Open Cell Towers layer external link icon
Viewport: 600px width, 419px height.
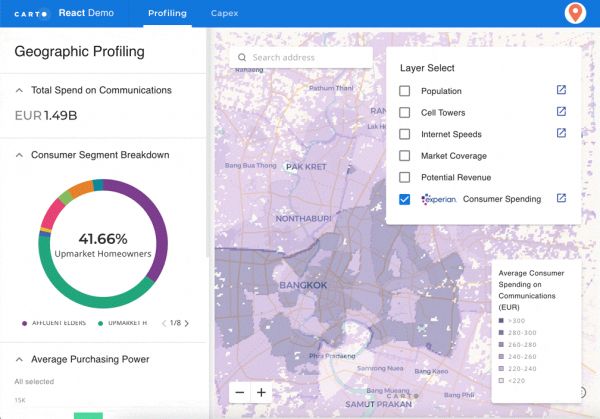coord(561,113)
